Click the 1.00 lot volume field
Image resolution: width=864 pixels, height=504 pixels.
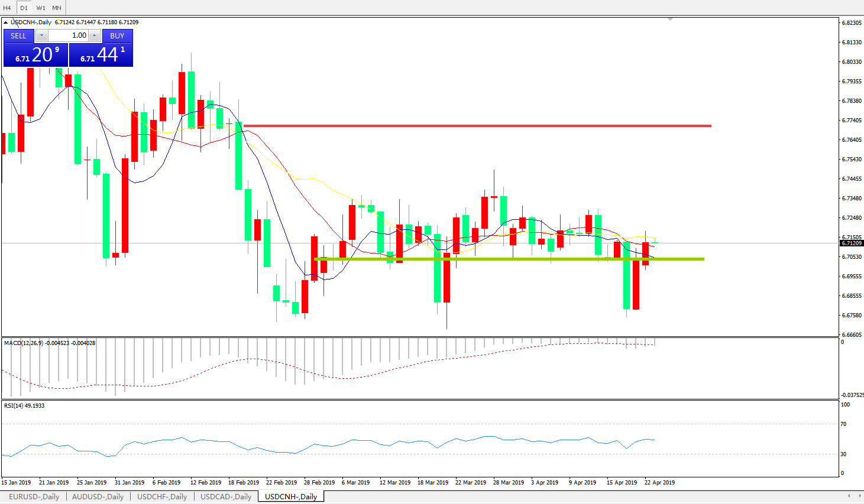68,35
